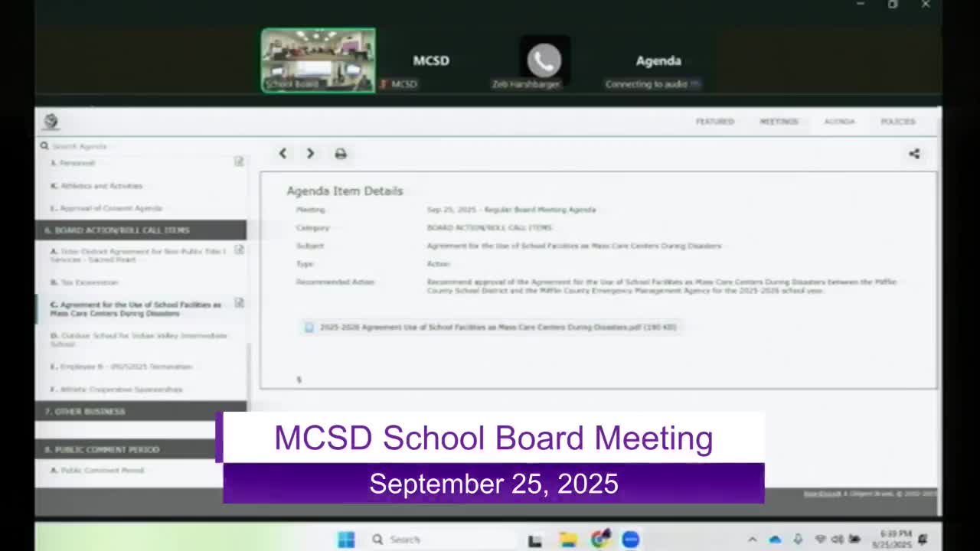Go to the next agenda item arrow
980x551 pixels.
[x=310, y=154]
